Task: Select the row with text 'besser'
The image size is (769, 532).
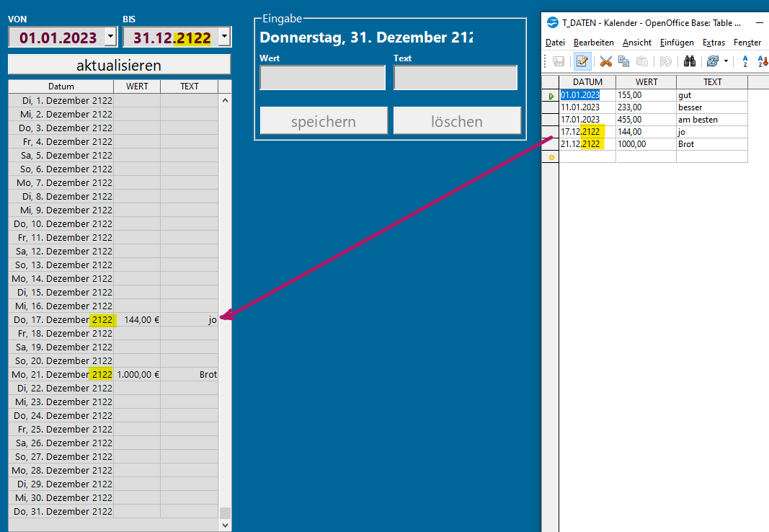Action: (653, 107)
